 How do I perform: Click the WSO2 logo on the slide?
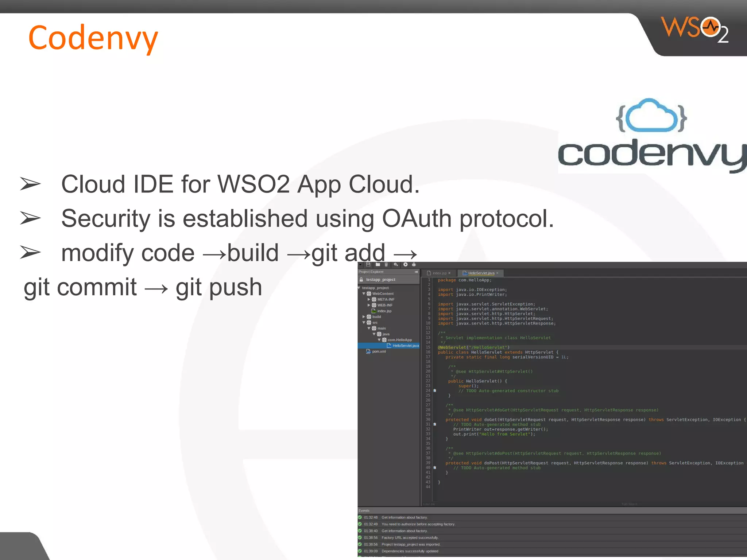click(694, 30)
